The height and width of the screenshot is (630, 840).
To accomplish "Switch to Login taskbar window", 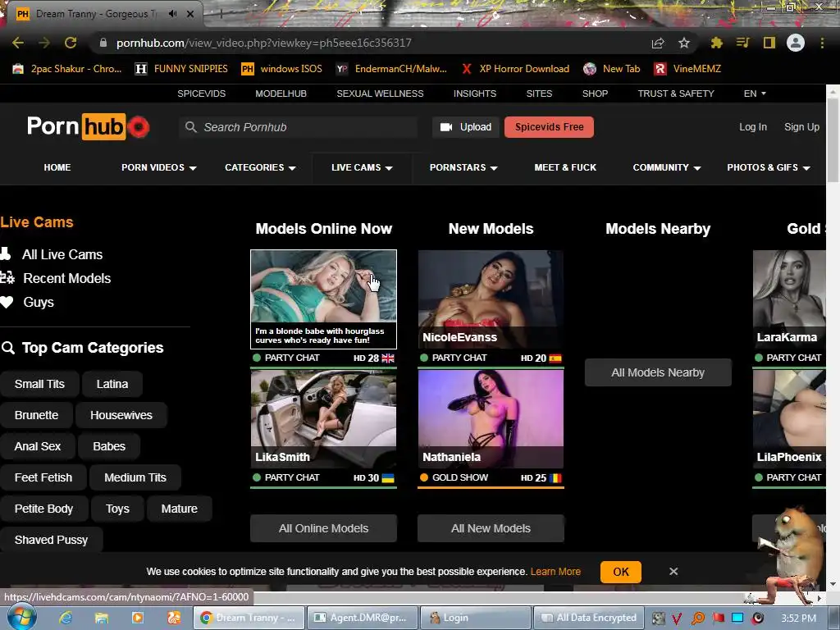I will [x=476, y=618].
